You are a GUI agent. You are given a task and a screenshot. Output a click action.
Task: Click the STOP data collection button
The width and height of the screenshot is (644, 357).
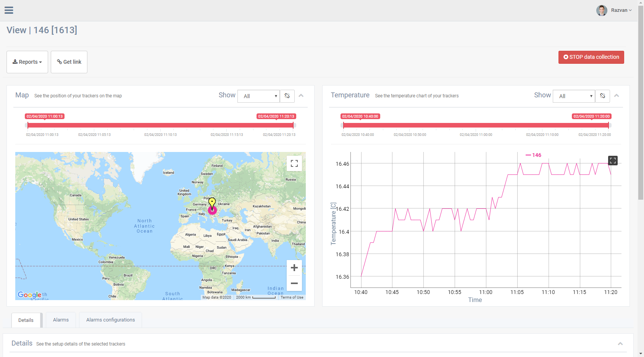coord(591,57)
